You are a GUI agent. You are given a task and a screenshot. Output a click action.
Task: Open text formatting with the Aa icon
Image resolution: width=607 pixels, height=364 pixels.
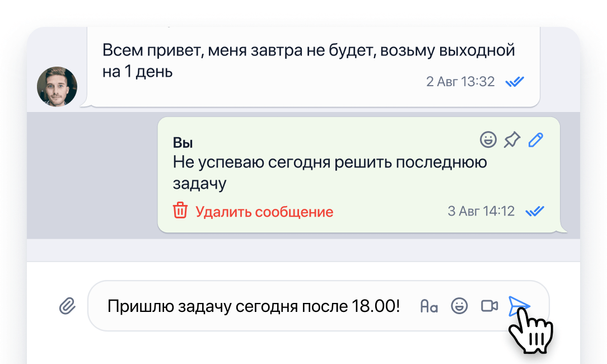(428, 306)
